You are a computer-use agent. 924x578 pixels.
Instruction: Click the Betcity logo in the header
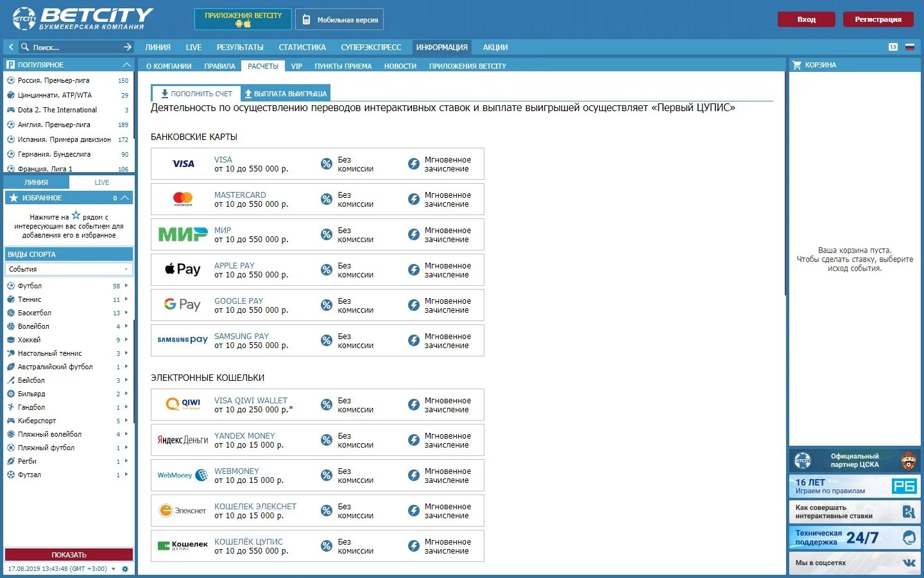[x=82, y=19]
